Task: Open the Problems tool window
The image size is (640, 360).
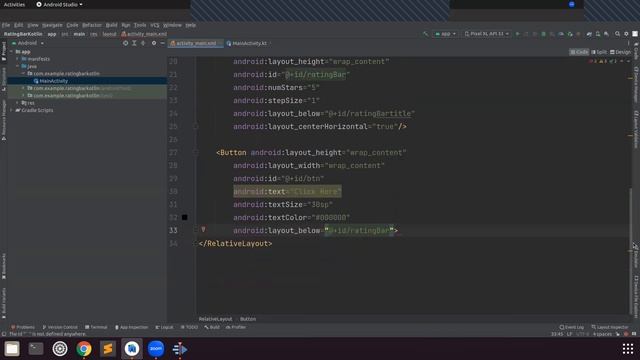Action: coord(23,327)
